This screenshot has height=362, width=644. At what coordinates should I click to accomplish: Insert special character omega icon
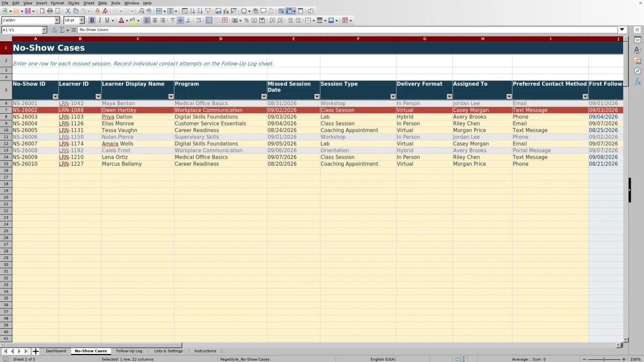244,11
